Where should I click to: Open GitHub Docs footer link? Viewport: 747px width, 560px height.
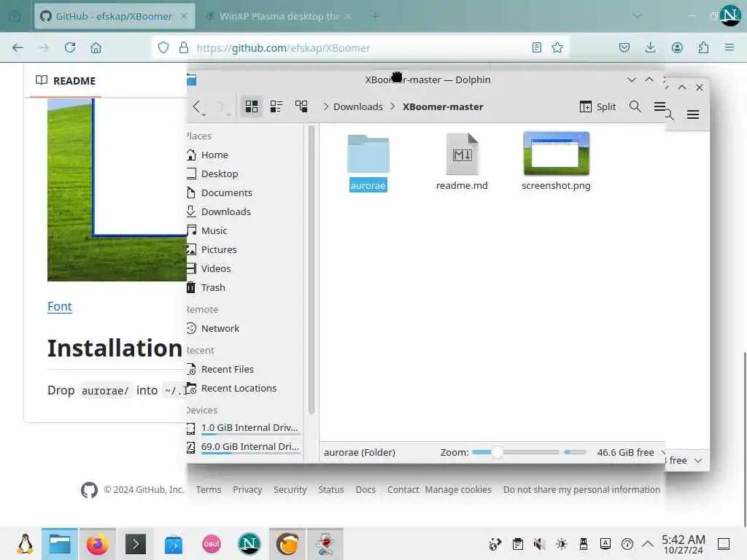tap(366, 489)
